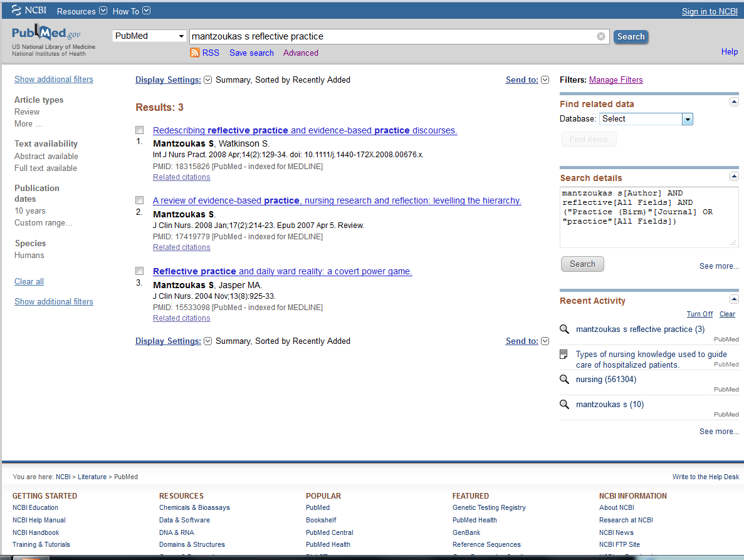
Task: Click Clear recent activity link
Action: pyautogui.click(x=727, y=314)
